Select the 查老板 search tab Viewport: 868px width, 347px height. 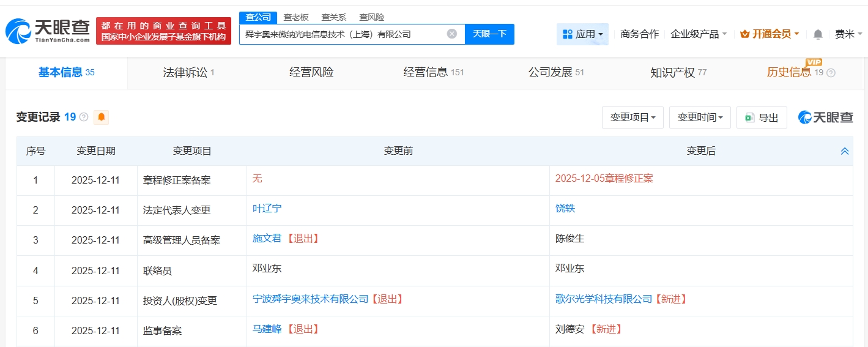[296, 17]
